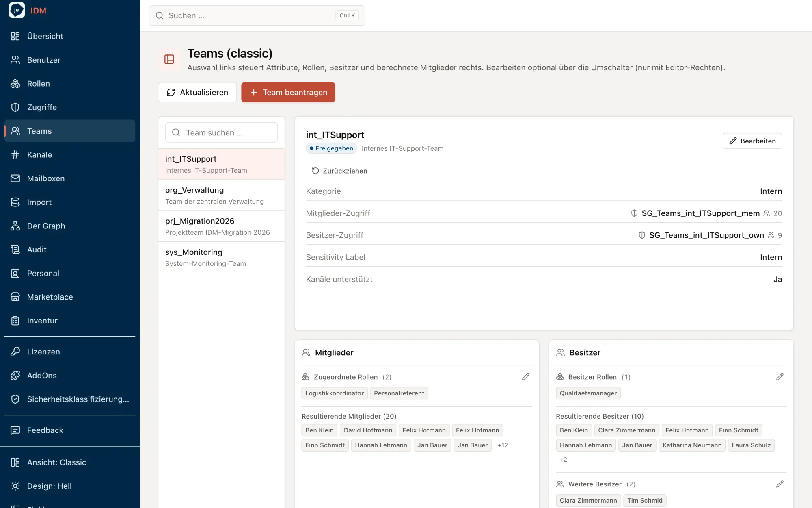This screenshot has height=508, width=812.
Task: Click the Team beantragen button
Action: [x=288, y=92]
